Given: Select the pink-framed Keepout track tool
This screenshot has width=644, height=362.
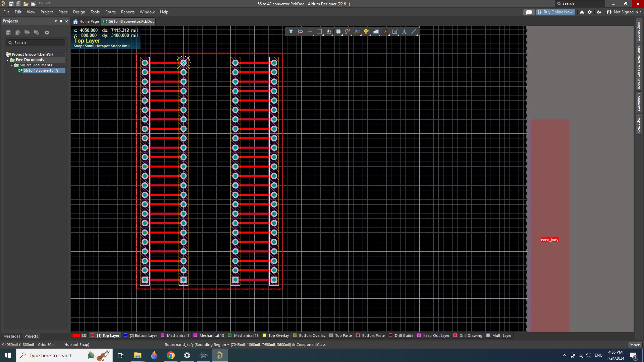Looking at the screenshot, I should coord(385,32).
